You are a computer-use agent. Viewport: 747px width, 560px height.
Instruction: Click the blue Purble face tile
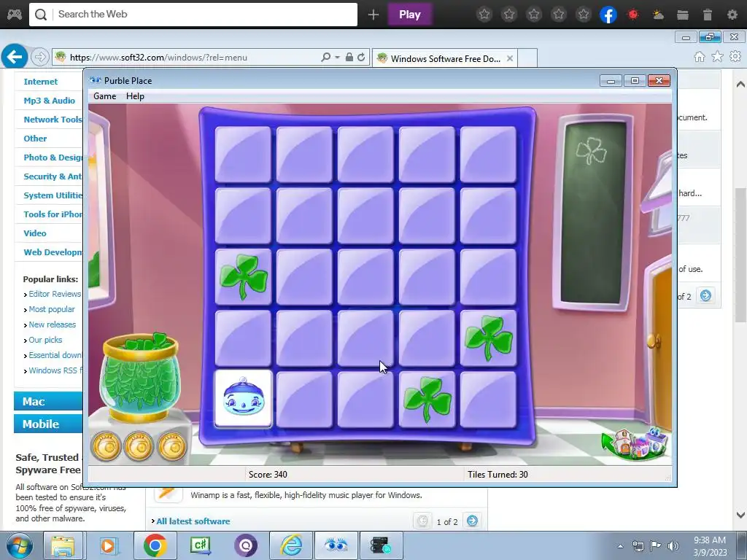tap(244, 400)
